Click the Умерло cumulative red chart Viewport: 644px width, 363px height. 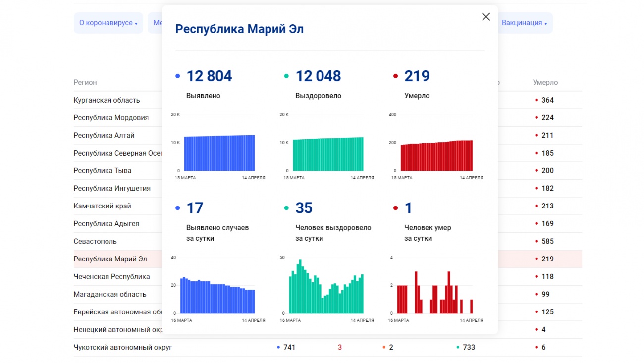coord(436,155)
